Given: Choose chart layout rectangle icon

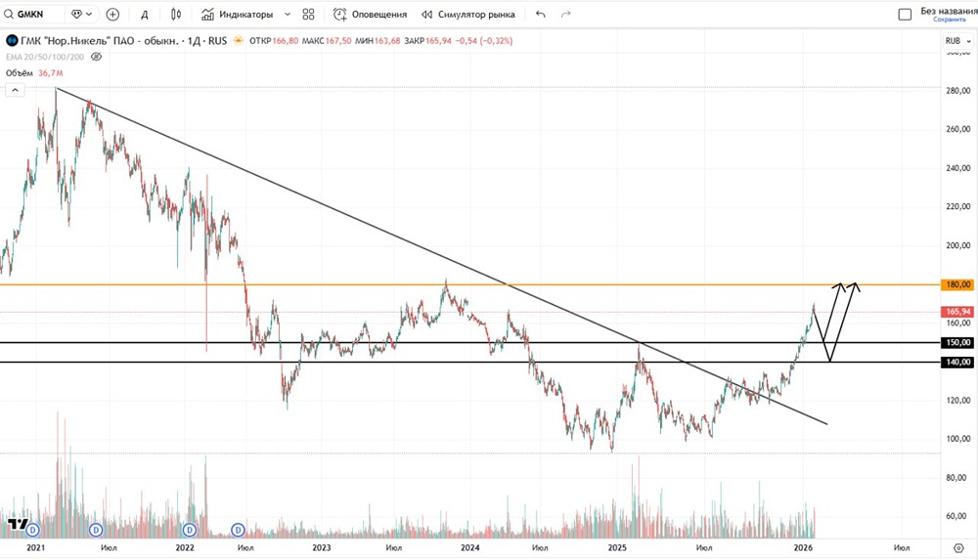Looking at the screenshot, I should pyautogui.click(x=905, y=14).
